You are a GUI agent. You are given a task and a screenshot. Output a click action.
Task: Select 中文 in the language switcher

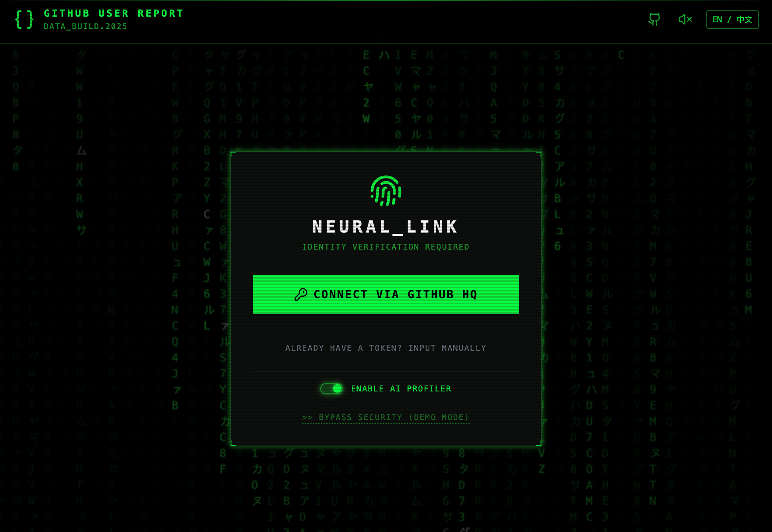pos(744,20)
